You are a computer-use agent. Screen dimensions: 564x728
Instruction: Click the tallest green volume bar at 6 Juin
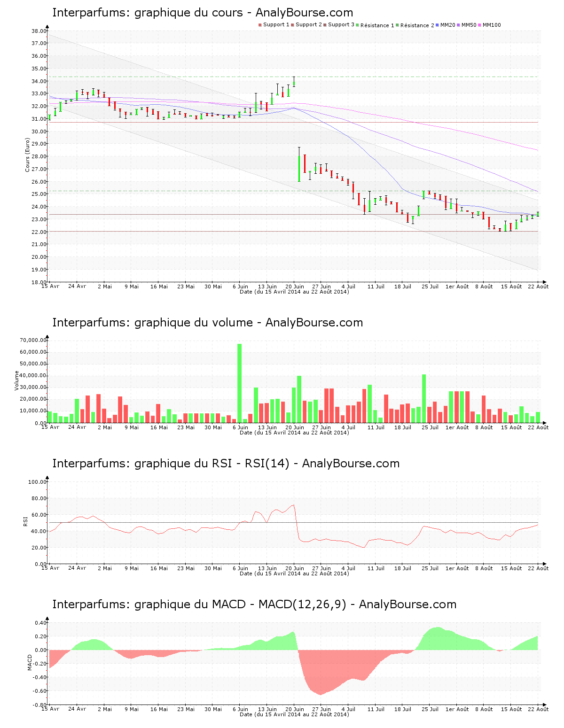[240, 383]
